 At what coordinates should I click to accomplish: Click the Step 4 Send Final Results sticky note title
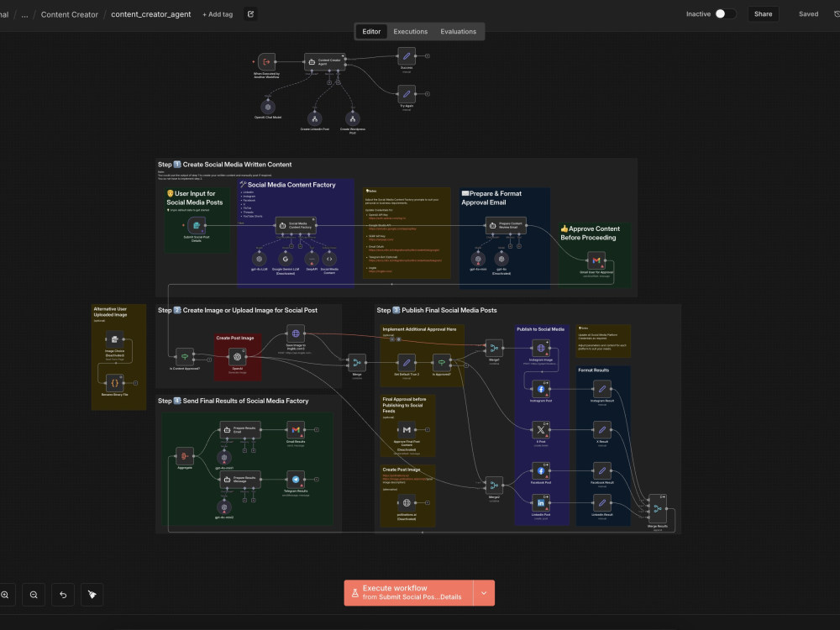(x=233, y=401)
